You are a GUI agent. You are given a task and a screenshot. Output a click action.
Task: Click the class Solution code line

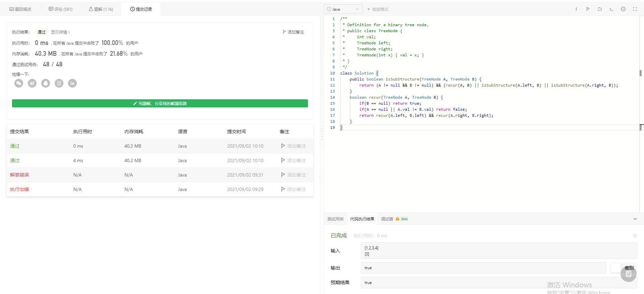[x=359, y=73]
